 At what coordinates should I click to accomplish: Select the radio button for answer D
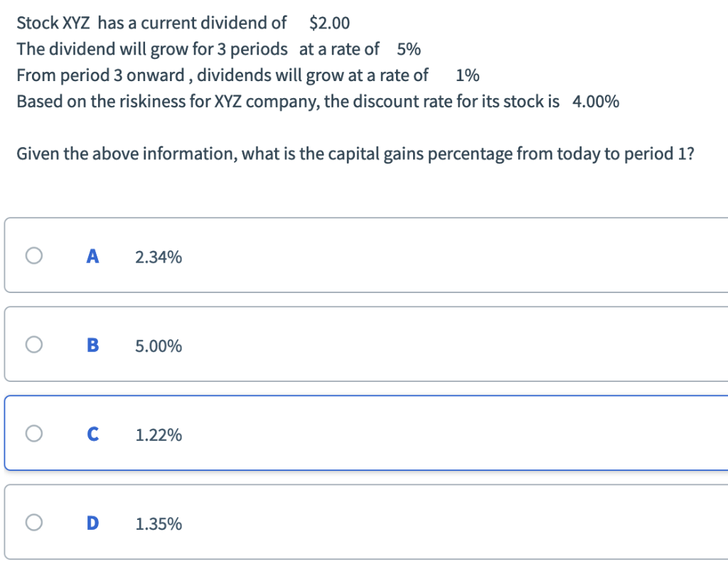[33, 523]
